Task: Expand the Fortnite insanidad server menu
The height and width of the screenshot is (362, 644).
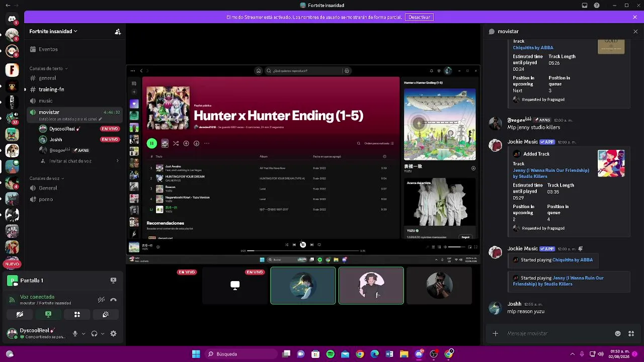Action: tap(53, 31)
